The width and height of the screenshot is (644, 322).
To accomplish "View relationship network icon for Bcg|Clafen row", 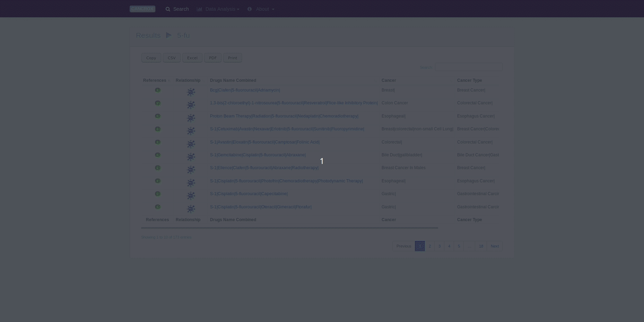I will tap(191, 92).
